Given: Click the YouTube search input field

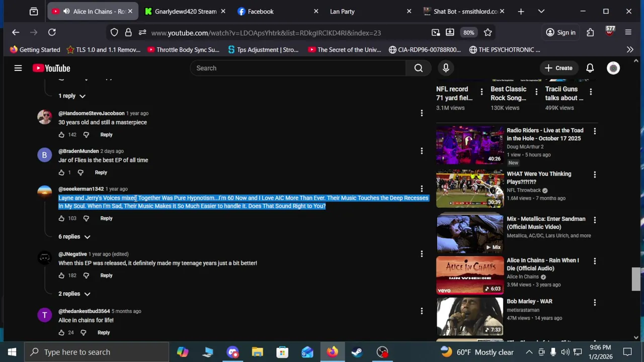Looking at the screenshot, I should tap(298, 68).
